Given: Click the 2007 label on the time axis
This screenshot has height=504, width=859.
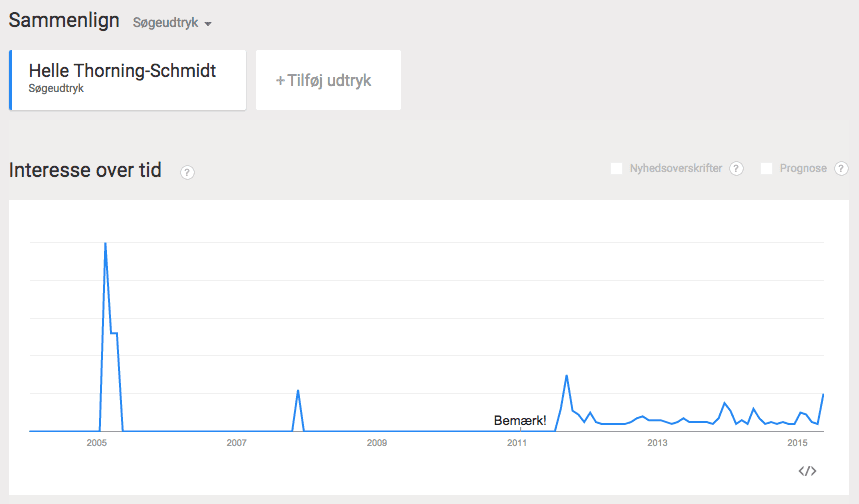Looking at the screenshot, I should (237, 443).
